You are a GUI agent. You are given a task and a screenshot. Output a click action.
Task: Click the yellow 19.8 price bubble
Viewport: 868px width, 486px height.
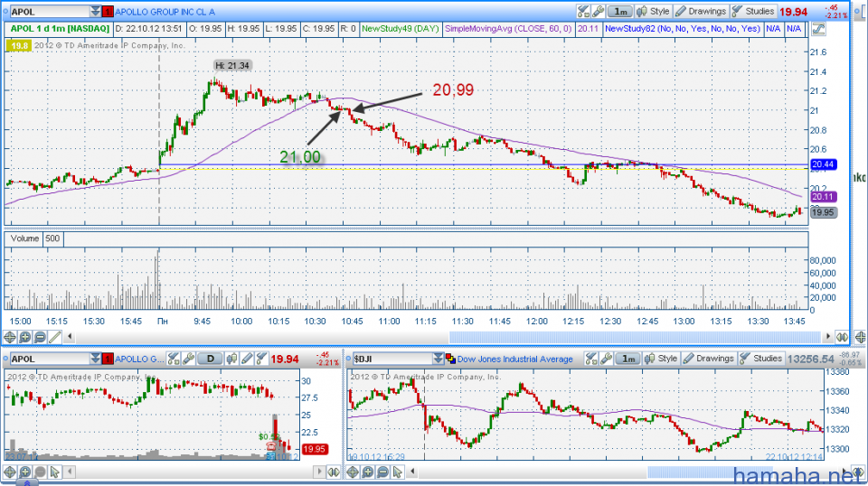18,46
